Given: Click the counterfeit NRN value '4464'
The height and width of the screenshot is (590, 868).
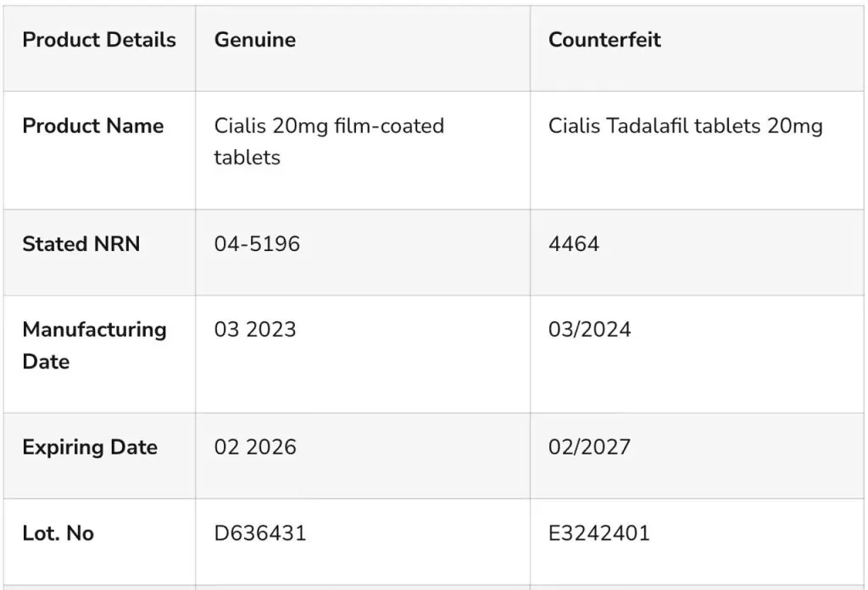Looking at the screenshot, I should point(574,244).
